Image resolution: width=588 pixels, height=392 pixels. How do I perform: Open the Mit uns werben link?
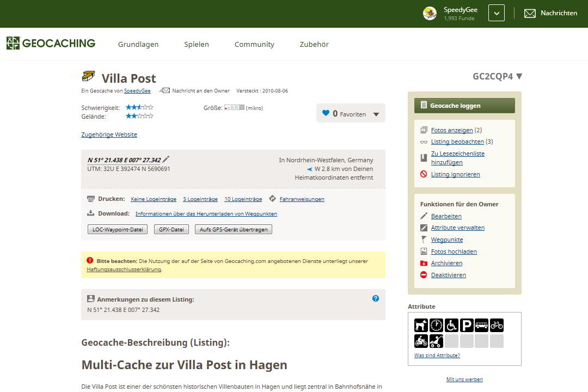point(464,379)
